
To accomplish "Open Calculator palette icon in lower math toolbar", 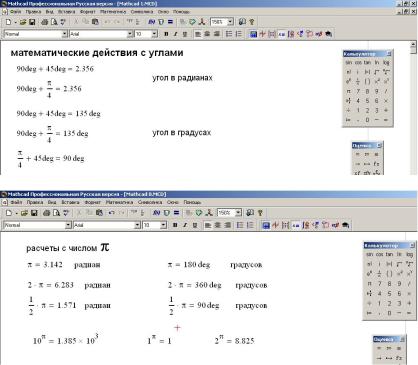I will click(x=266, y=225).
